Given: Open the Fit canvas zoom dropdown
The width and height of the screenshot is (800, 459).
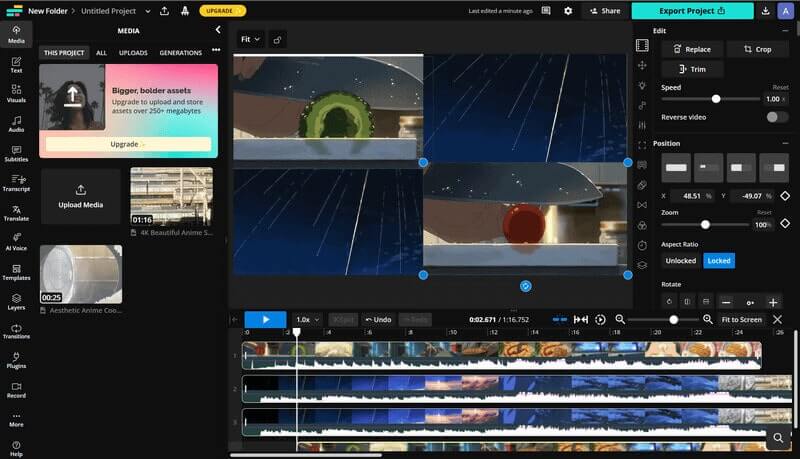Looking at the screenshot, I should coord(250,39).
